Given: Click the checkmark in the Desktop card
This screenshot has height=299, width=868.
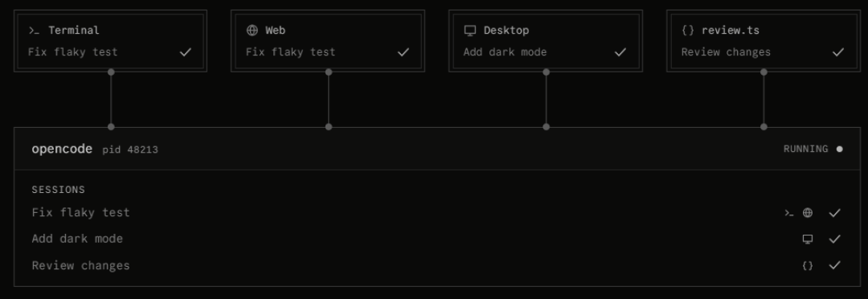Looking at the screenshot, I should 620,52.
